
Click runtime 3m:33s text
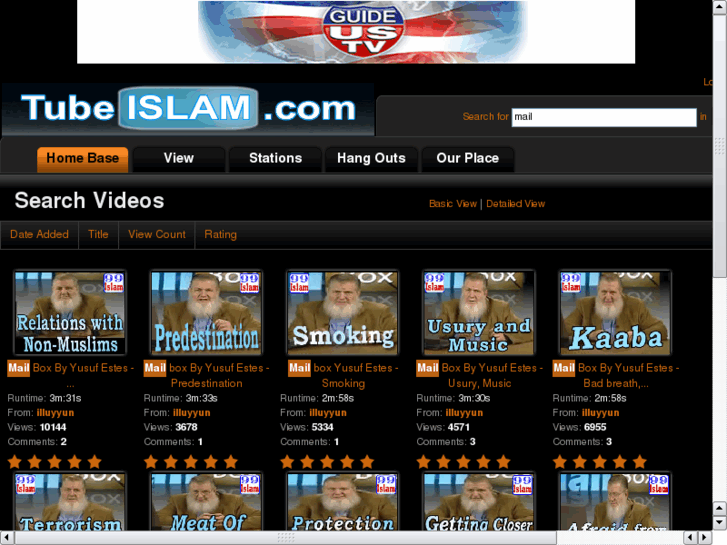point(202,398)
